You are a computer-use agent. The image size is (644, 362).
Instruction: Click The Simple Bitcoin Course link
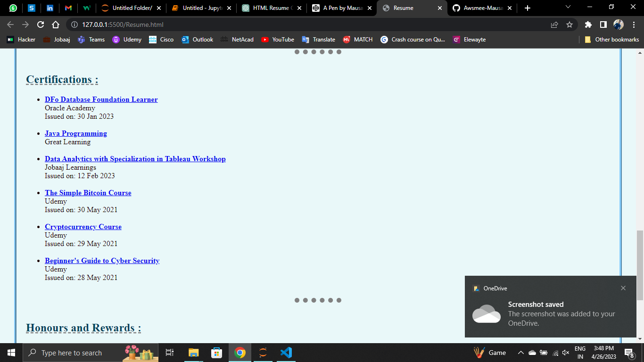88,193
